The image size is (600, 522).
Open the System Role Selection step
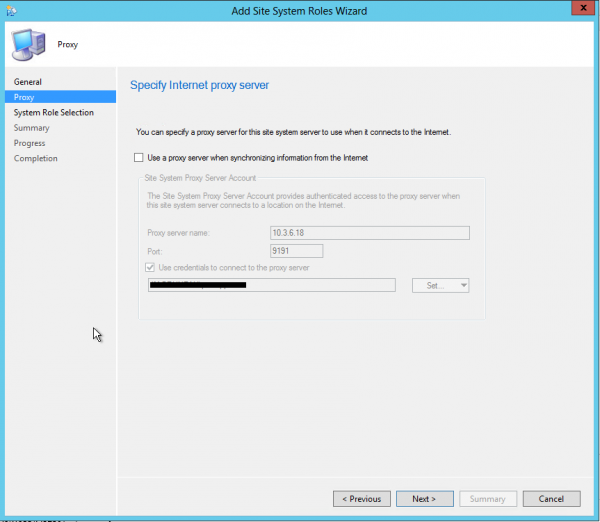click(x=54, y=113)
